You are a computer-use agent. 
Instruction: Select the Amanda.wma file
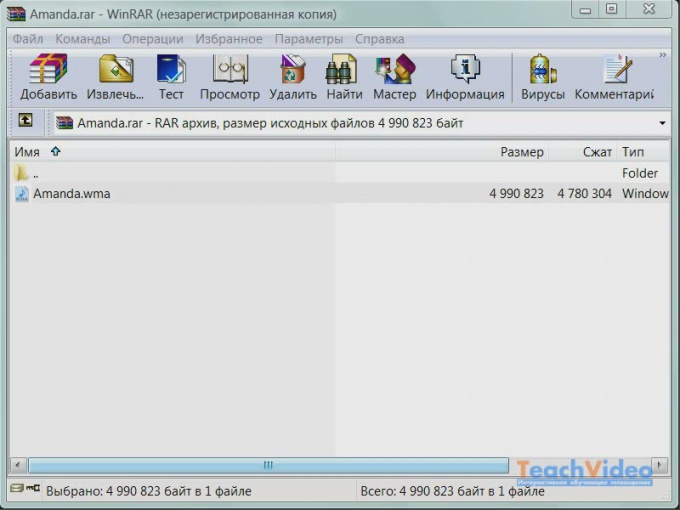coord(71,194)
